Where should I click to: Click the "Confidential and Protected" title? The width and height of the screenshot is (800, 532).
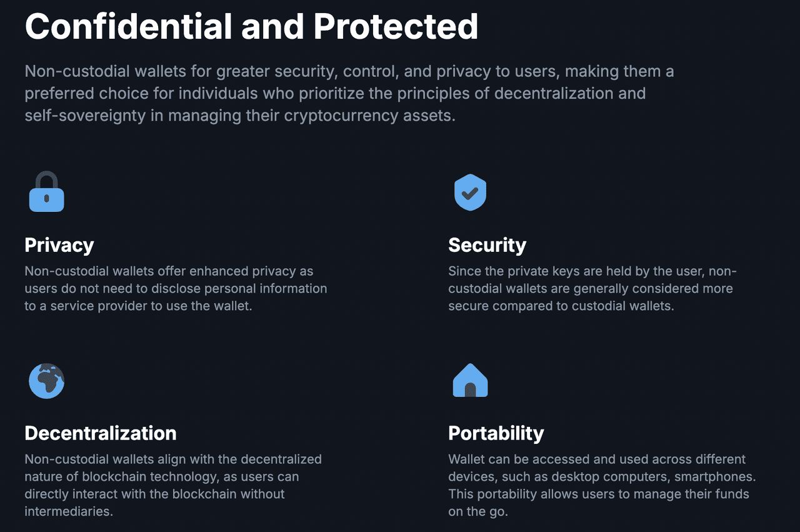coord(251,26)
